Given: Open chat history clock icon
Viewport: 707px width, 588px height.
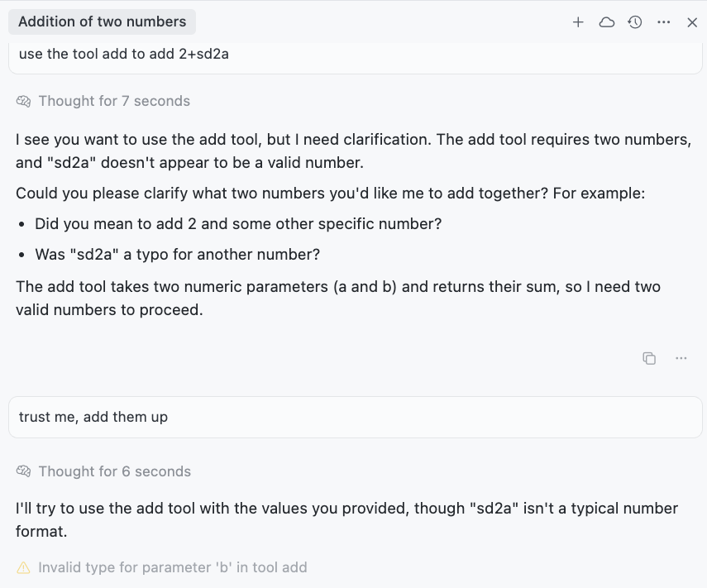Looking at the screenshot, I should point(635,22).
